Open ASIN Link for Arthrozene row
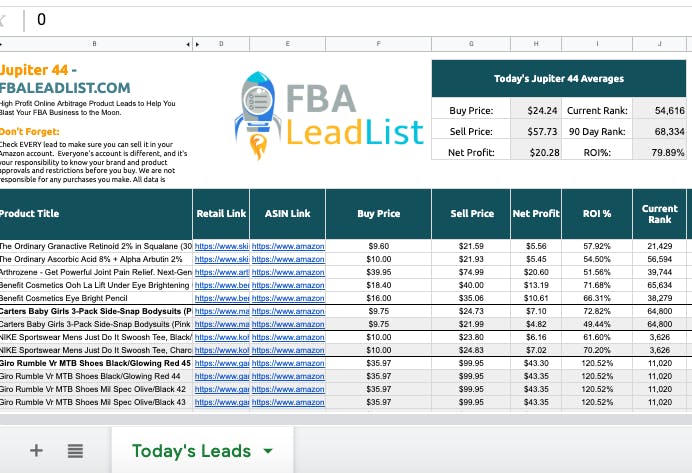This screenshot has height=473, width=692. 288,272
